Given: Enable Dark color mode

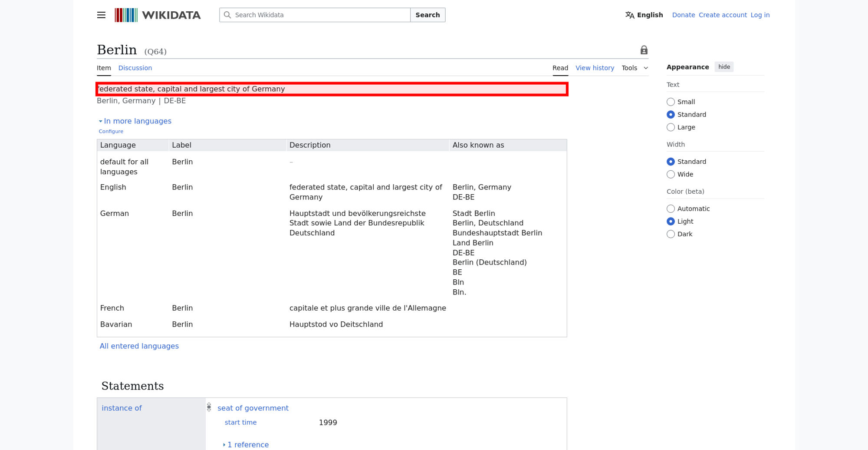Looking at the screenshot, I should [x=671, y=234].
